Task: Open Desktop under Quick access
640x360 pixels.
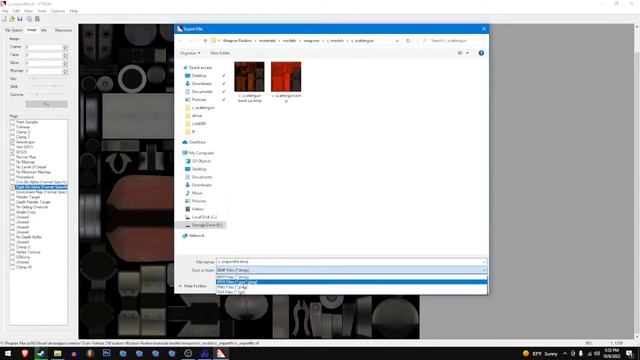Action: (199, 76)
